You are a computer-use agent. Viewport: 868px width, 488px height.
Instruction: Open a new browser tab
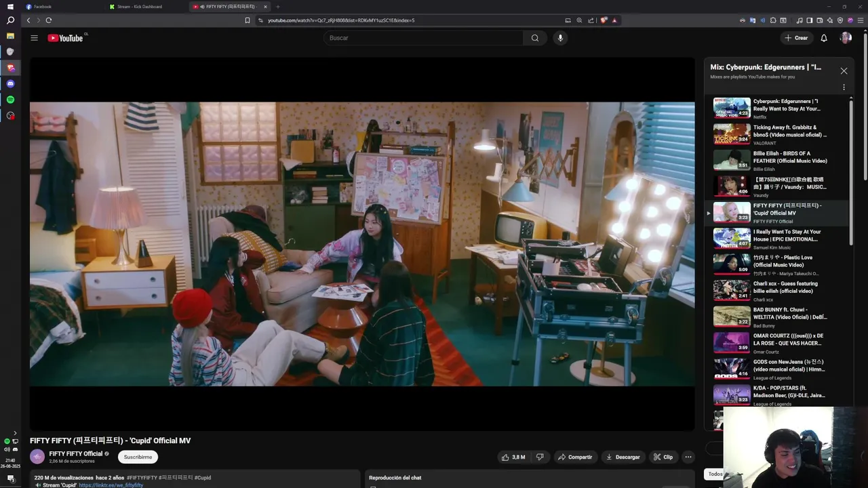click(277, 7)
